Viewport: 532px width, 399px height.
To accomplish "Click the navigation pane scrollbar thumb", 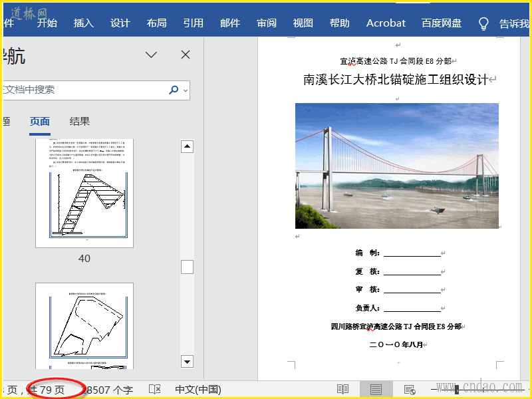I will coord(187,267).
